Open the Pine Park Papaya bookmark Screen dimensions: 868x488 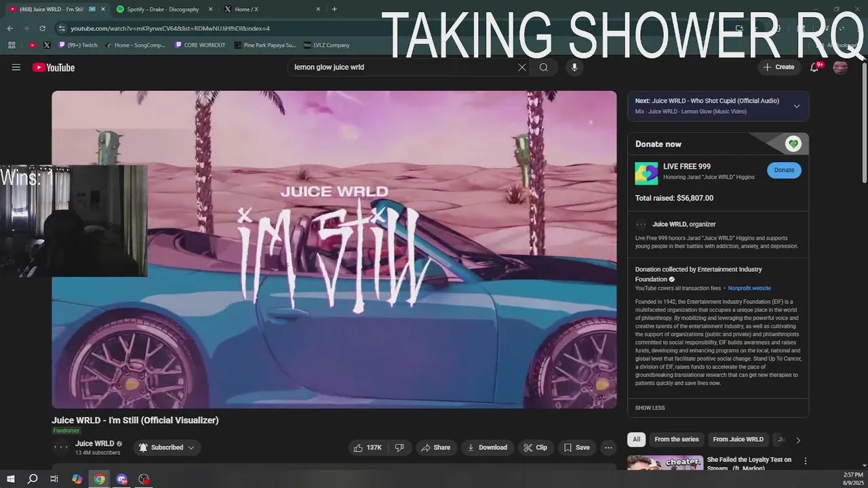265,45
